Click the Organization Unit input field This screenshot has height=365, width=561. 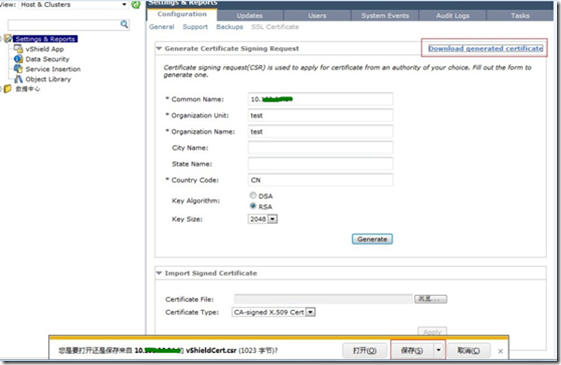[x=320, y=115]
